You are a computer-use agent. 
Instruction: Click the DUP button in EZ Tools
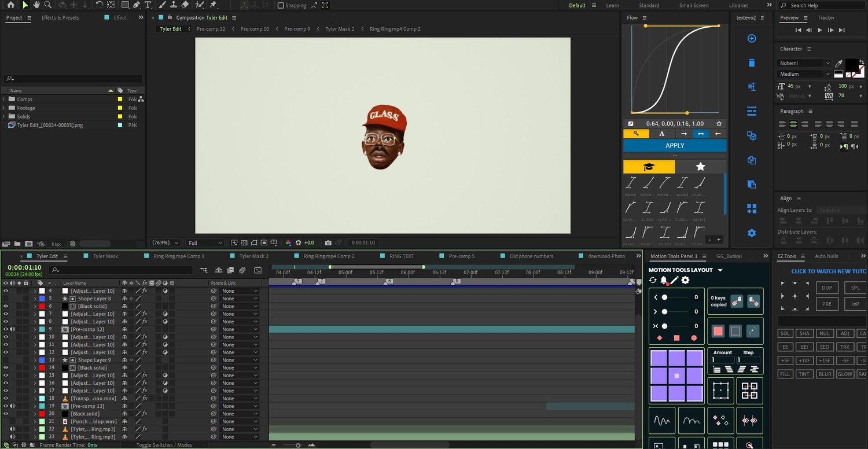pos(827,288)
